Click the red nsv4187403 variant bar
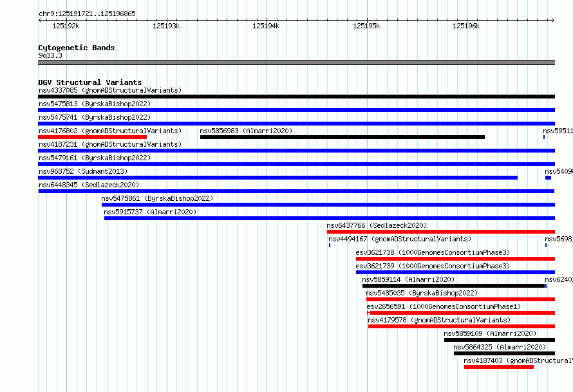573x392 pixels. [499, 367]
